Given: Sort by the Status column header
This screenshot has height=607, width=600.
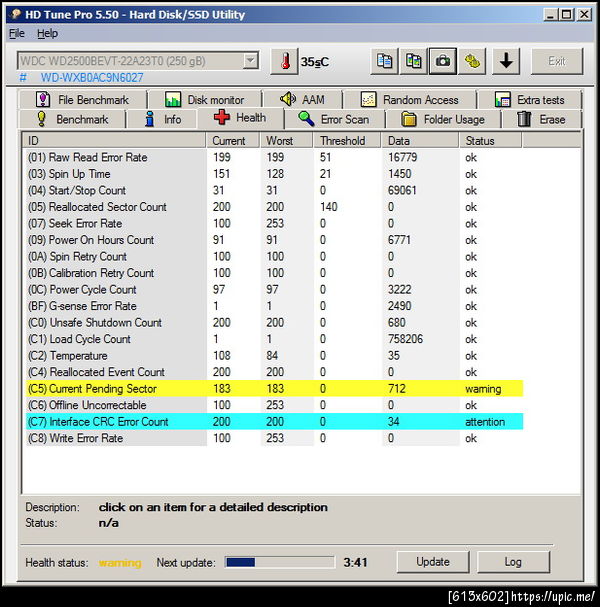Looking at the screenshot, I should (x=490, y=140).
